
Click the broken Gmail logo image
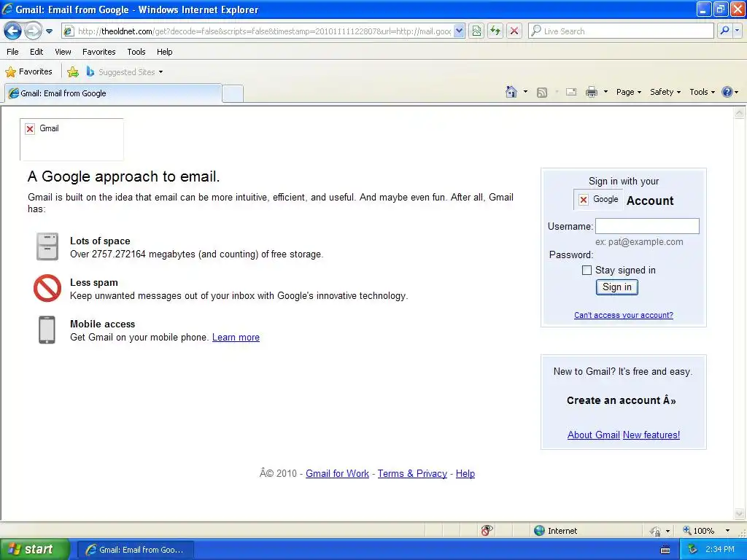tap(71, 139)
